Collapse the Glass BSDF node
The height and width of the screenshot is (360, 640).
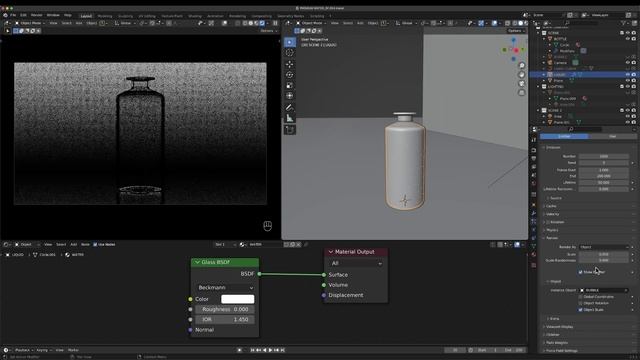point(197,262)
